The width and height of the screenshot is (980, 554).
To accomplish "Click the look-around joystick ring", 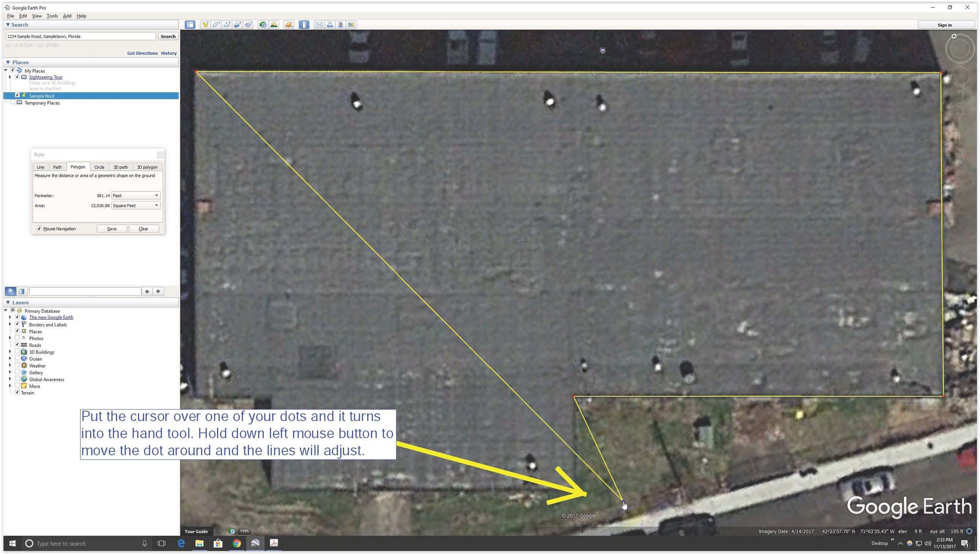I will click(960, 49).
